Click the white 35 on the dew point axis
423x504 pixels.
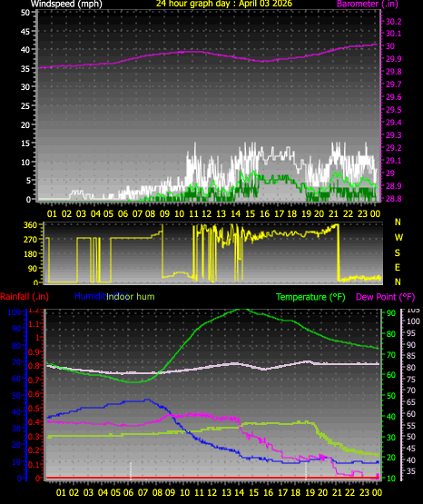[411, 471]
